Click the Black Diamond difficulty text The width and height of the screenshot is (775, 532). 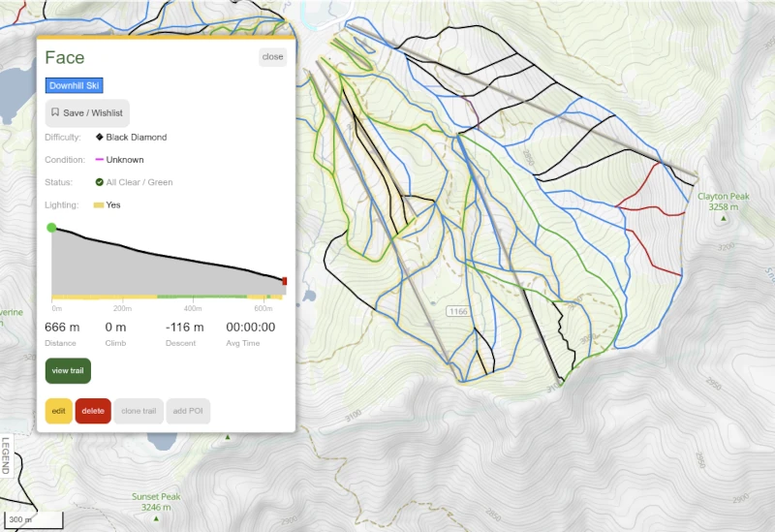(137, 137)
